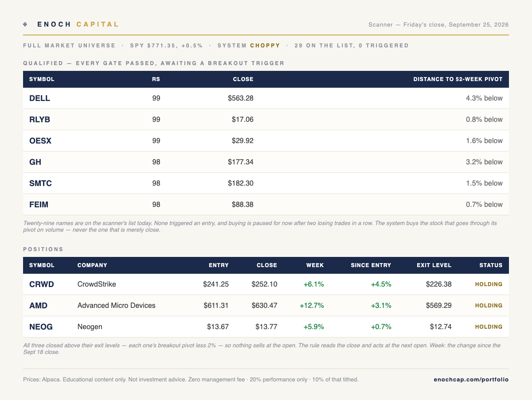The width and height of the screenshot is (532, 400).
Task: Click the +0.7% since entry value
Action: (x=381, y=327)
